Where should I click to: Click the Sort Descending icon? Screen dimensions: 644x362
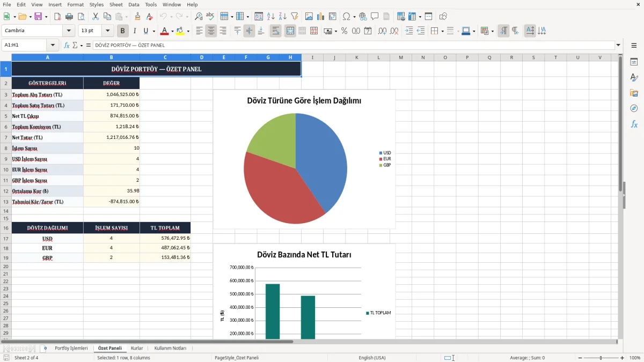283,17
